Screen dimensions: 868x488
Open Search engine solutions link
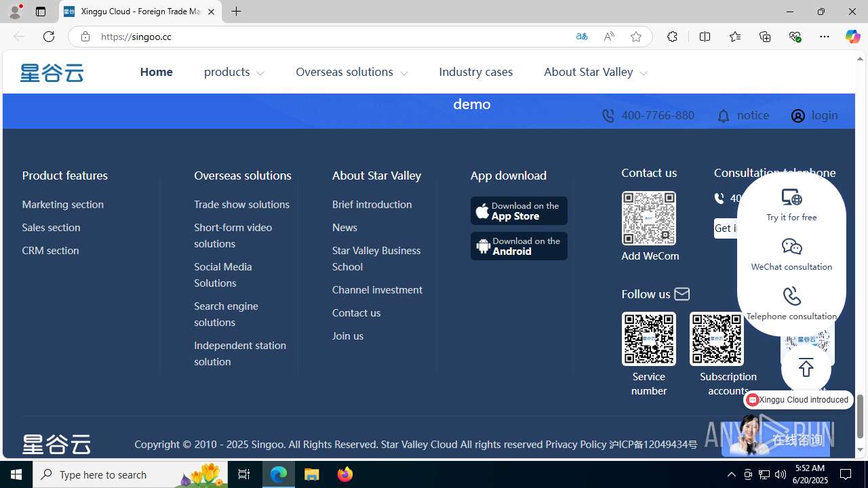point(226,314)
